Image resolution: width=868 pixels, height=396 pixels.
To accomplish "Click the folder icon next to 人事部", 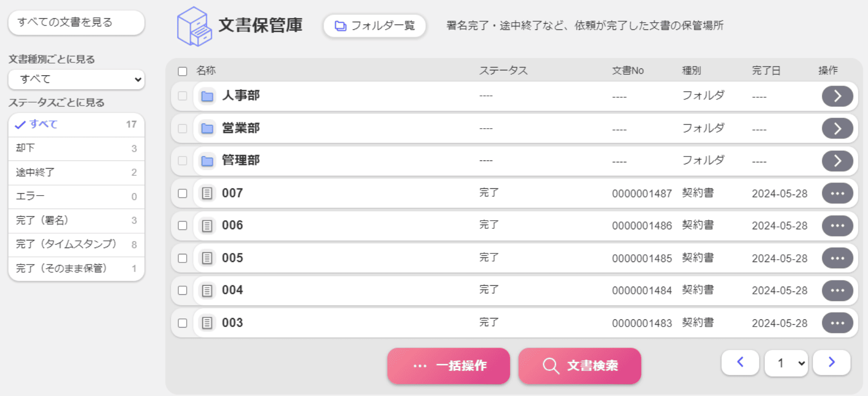I will [207, 95].
